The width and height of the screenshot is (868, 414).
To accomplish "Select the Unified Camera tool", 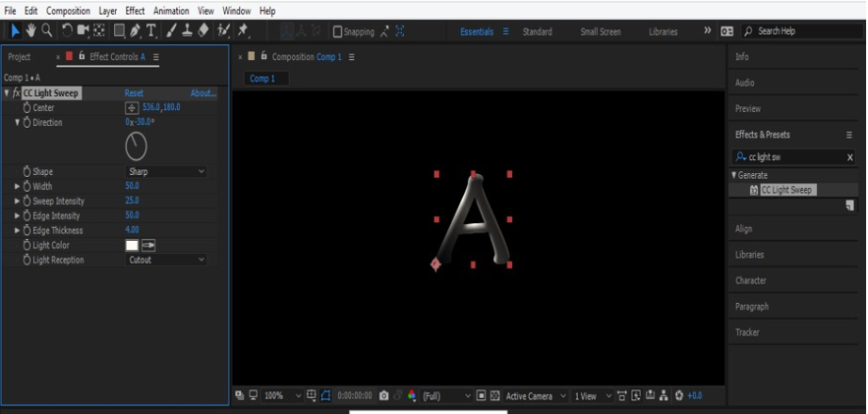I will [x=83, y=31].
